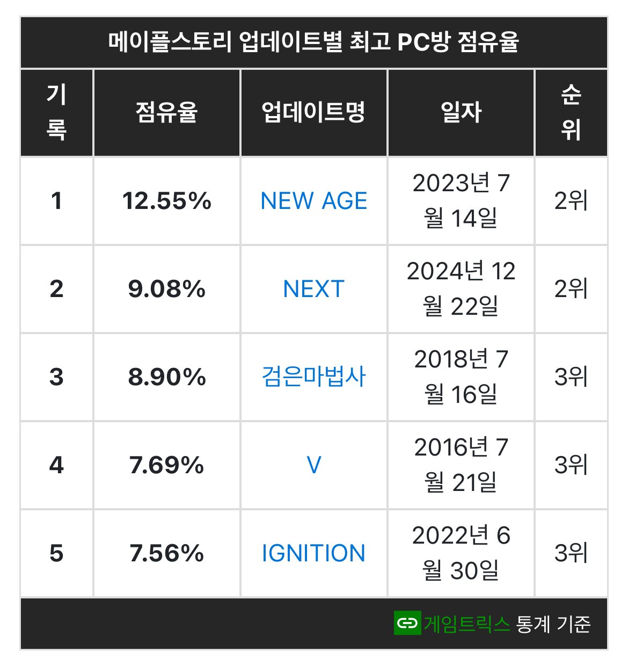
Task: Select the 12.55% share cell
Action: point(167,201)
